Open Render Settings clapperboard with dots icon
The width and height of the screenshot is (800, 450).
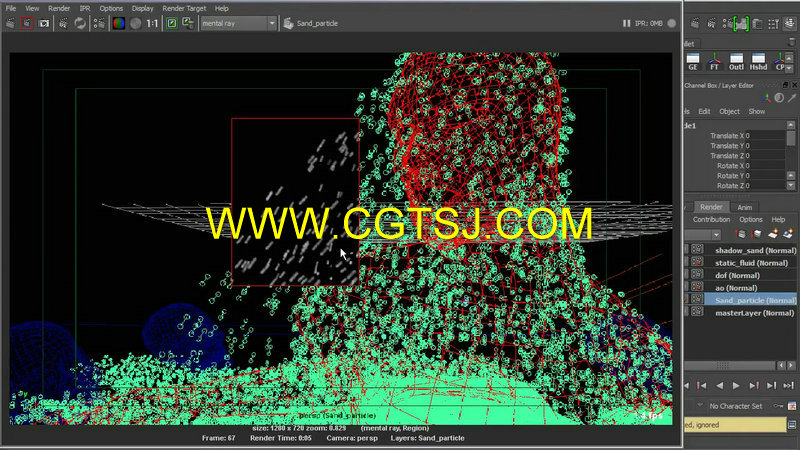click(x=99, y=23)
